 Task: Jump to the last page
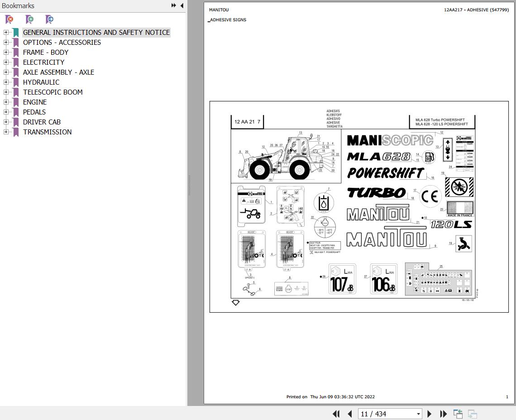(444, 414)
